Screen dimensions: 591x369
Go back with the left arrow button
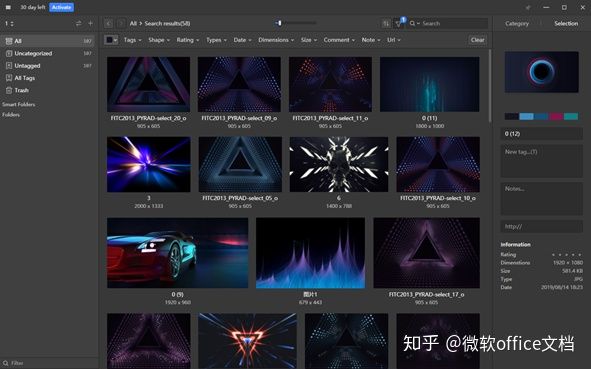109,23
